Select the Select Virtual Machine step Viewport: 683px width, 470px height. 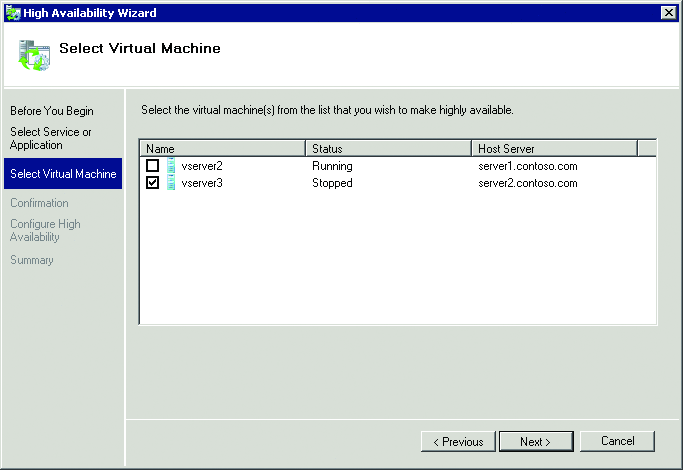[x=63, y=174]
